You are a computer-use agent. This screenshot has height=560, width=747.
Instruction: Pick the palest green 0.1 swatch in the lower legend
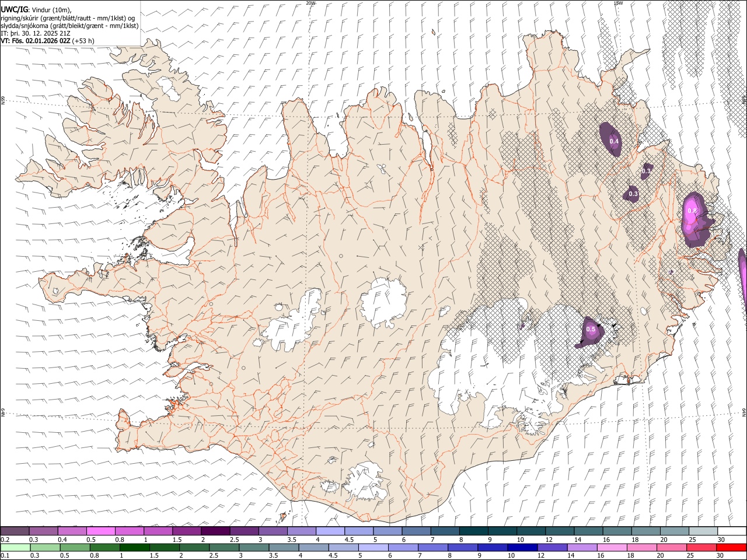15,547
